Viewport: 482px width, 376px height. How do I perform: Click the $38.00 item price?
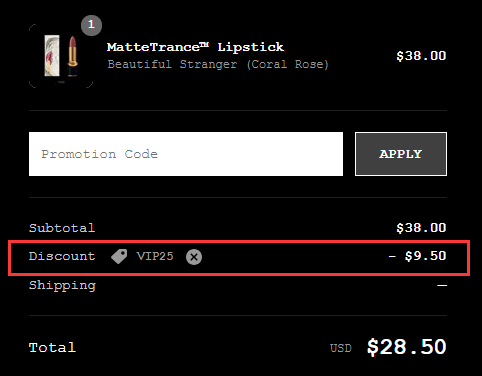421,56
